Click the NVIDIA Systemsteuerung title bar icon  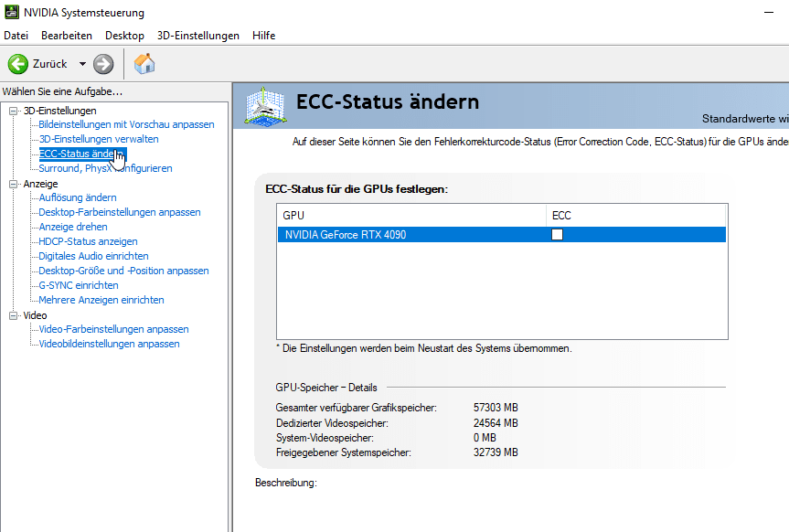pos(12,12)
